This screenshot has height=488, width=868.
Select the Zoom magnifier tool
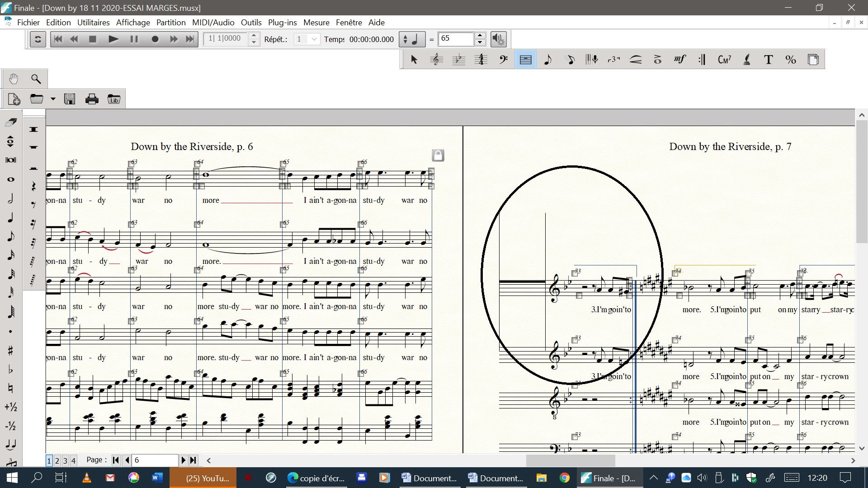tap(36, 79)
